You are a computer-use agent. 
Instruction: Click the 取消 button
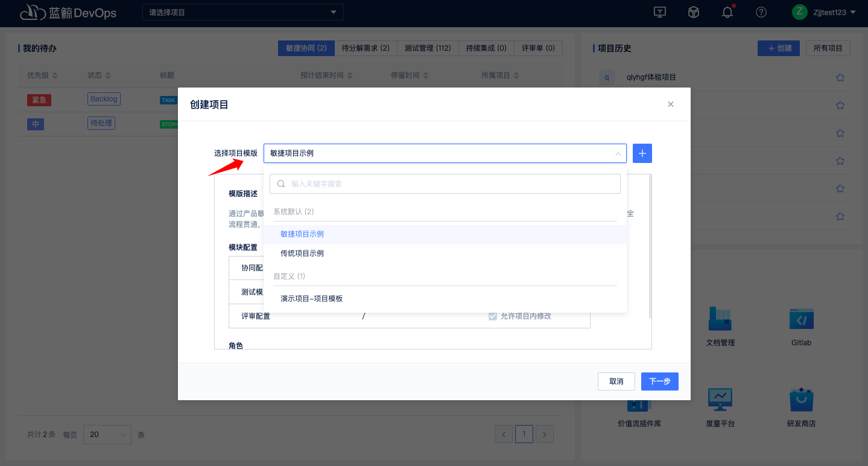[616, 381]
